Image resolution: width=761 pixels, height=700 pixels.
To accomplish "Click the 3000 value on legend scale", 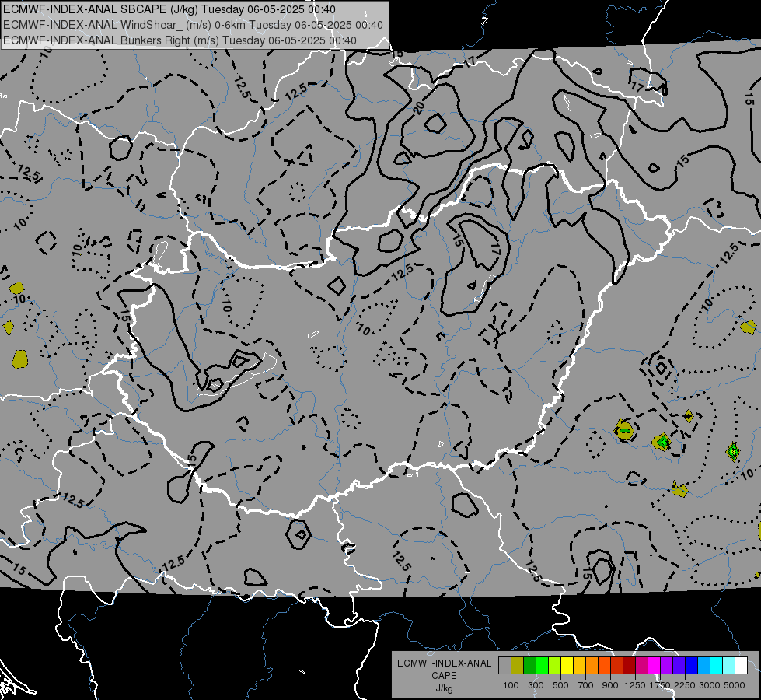I will click(x=710, y=685).
